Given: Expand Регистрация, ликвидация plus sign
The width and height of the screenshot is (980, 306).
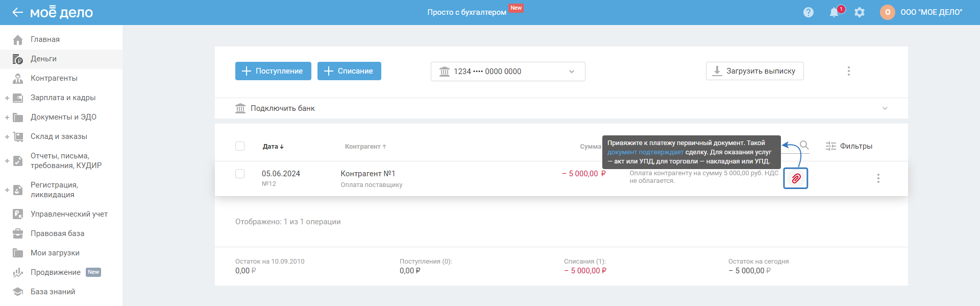Looking at the screenshot, I should click(7, 190).
